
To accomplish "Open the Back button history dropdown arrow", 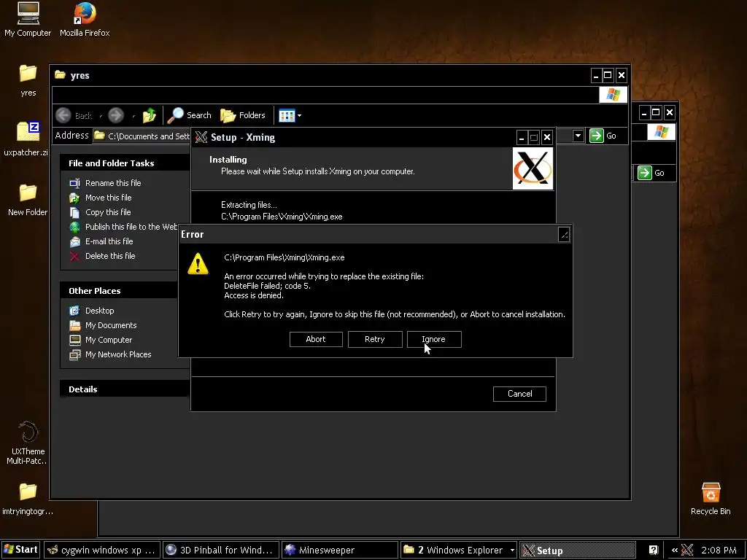I will [x=101, y=116].
